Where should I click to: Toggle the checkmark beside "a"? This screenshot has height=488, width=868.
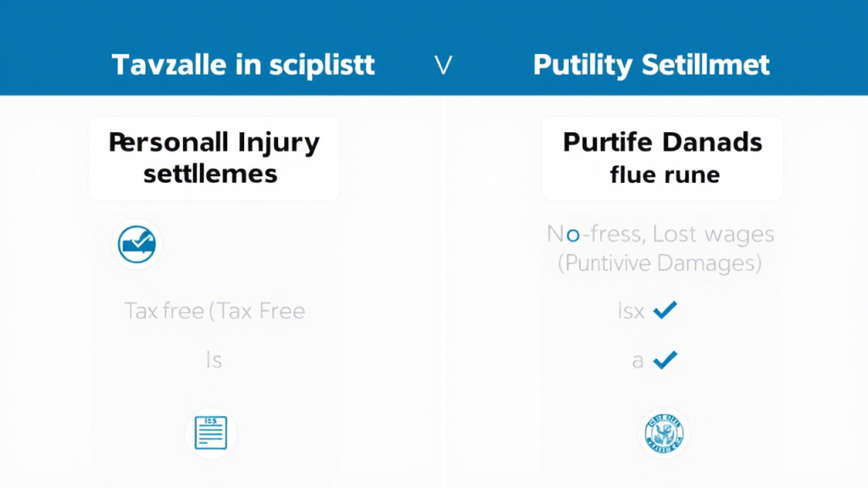coord(665,361)
